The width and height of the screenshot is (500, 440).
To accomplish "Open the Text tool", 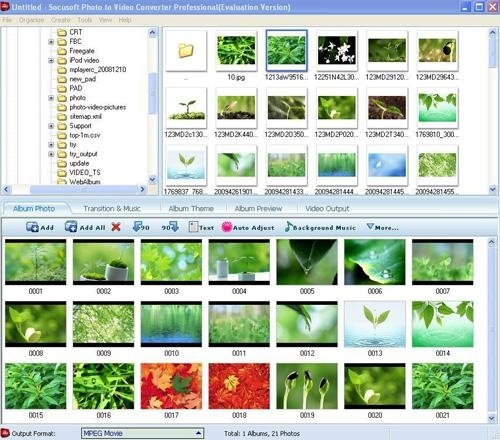I will pos(201,227).
